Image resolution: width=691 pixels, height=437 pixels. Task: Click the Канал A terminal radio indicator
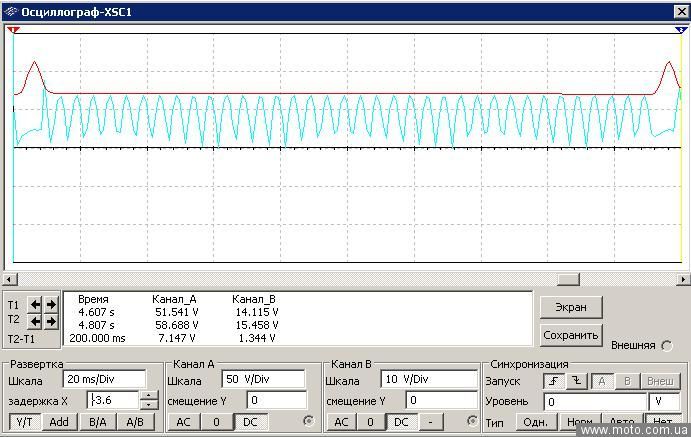(x=308, y=421)
